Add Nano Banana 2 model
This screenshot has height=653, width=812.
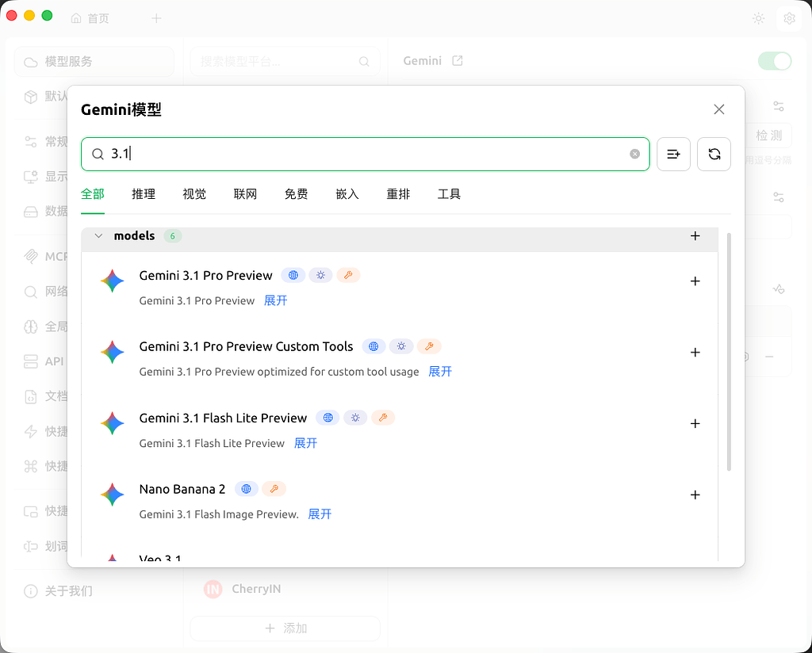pos(695,495)
